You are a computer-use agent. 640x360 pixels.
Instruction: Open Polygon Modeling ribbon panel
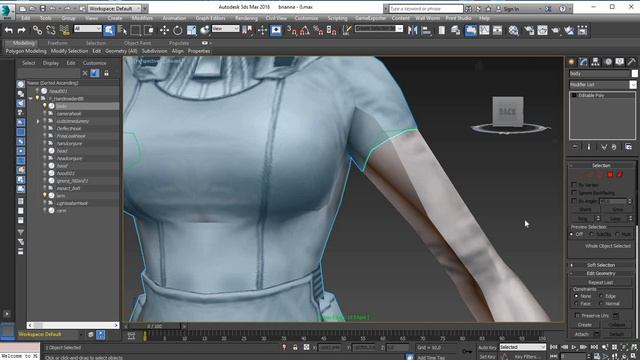26,51
